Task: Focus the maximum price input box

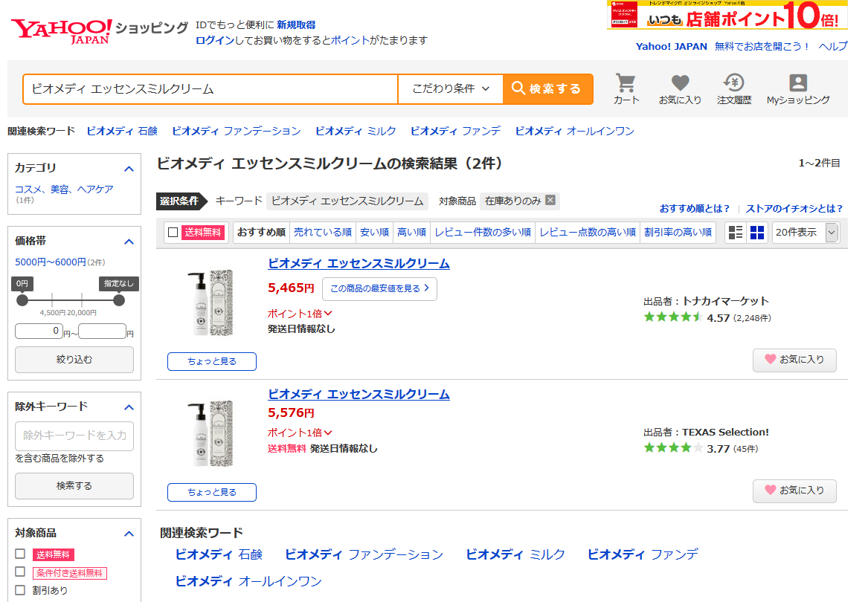Action: pyautogui.click(x=103, y=331)
